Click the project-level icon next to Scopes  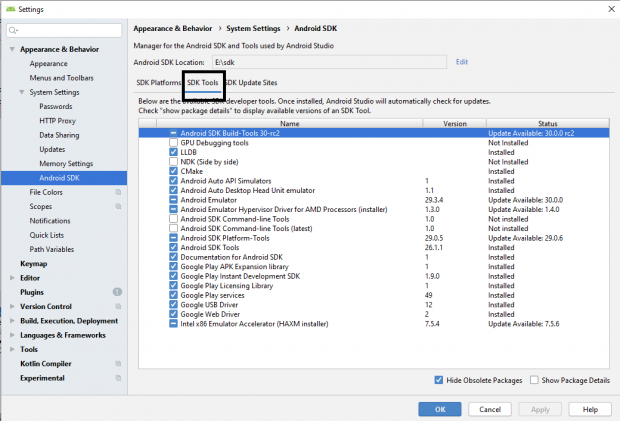(118, 206)
